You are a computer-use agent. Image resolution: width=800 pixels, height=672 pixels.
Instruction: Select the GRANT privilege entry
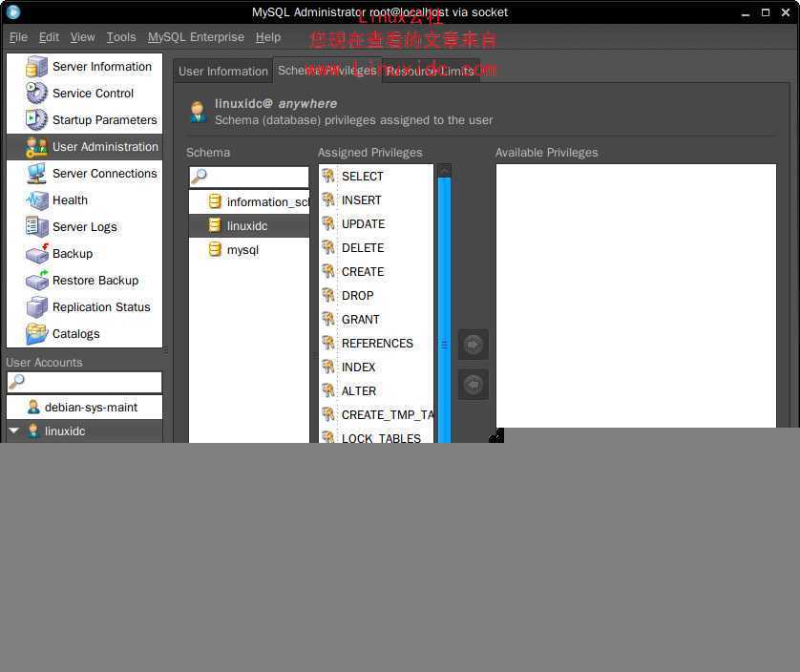pyautogui.click(x=376, y=320)
